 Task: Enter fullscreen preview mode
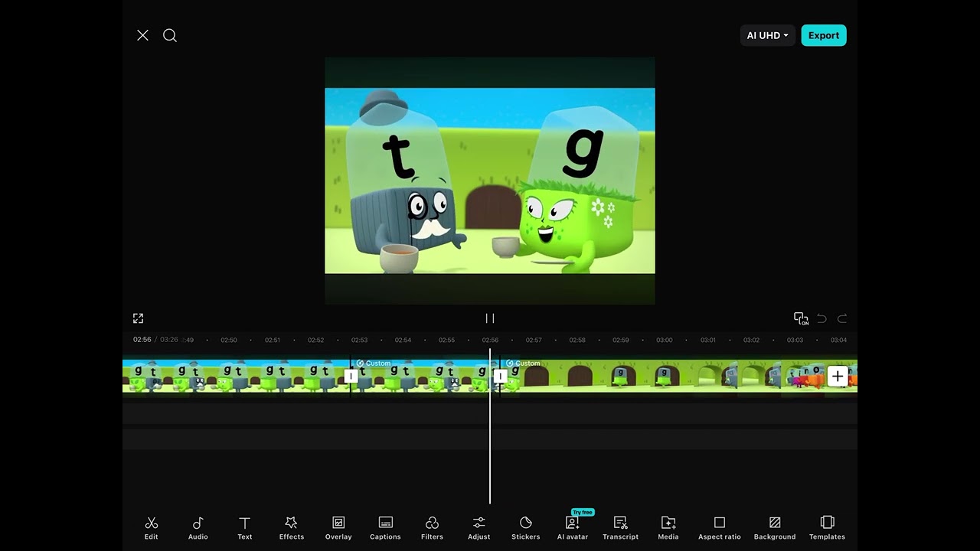click(x=139, y=318)
